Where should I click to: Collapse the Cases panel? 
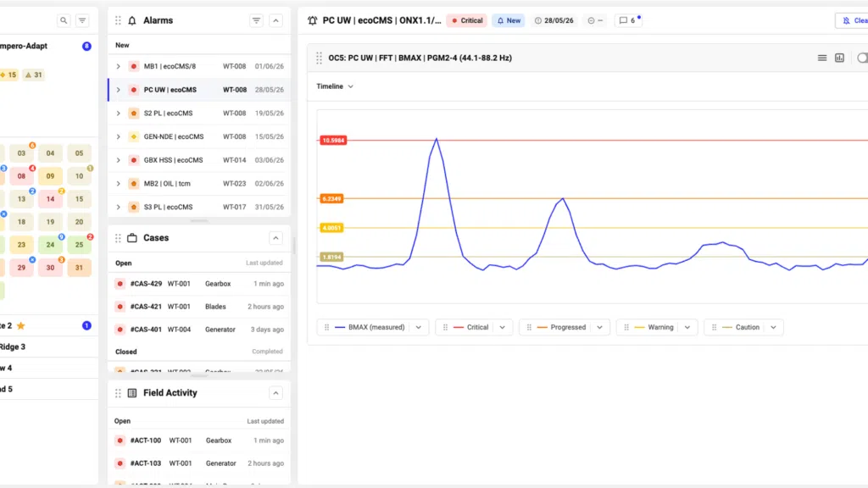275,238
